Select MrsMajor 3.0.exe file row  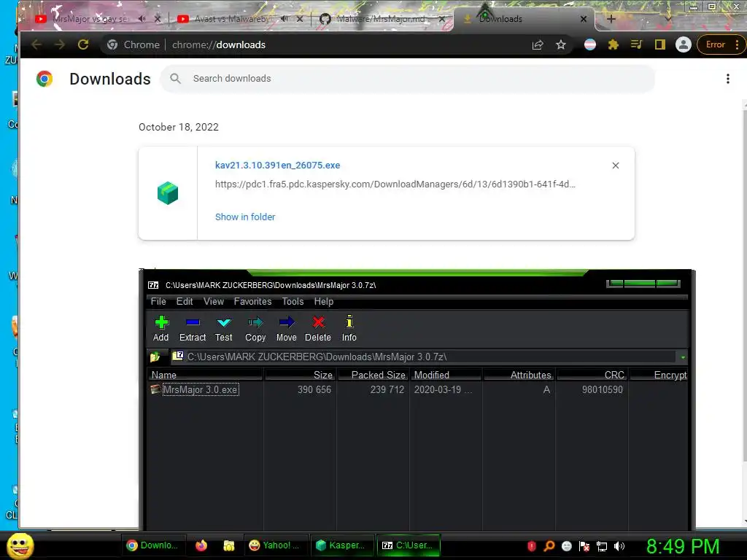point(196,389)
